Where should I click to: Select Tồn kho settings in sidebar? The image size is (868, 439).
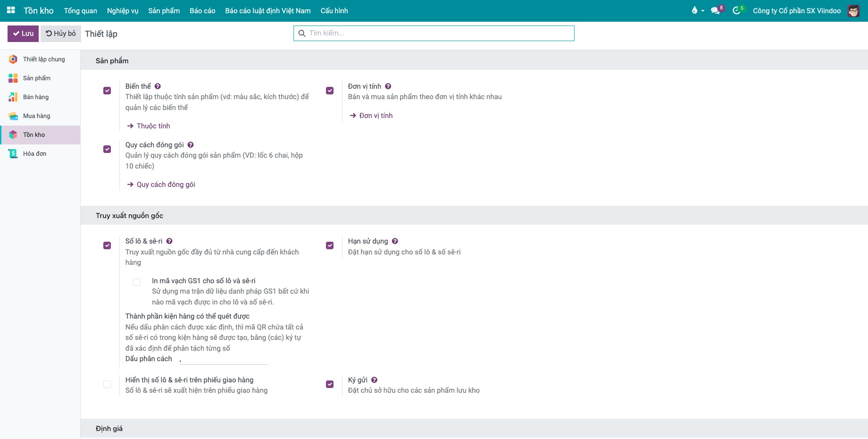tap(40, 135)
